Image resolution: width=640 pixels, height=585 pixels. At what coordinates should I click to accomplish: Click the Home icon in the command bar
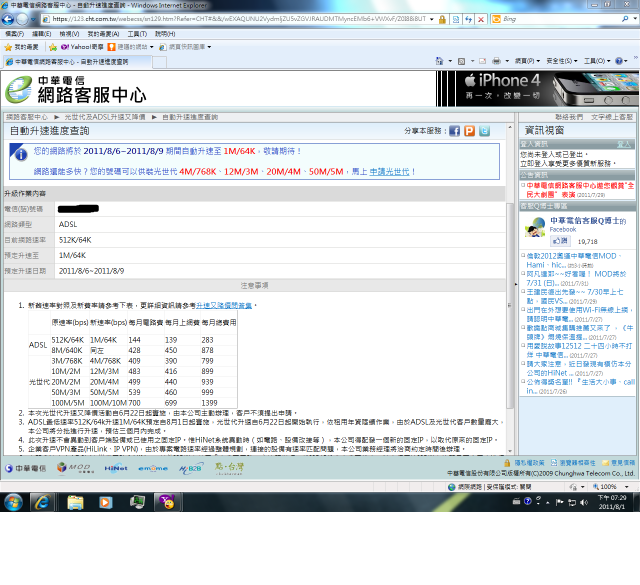tap(439, 61)
